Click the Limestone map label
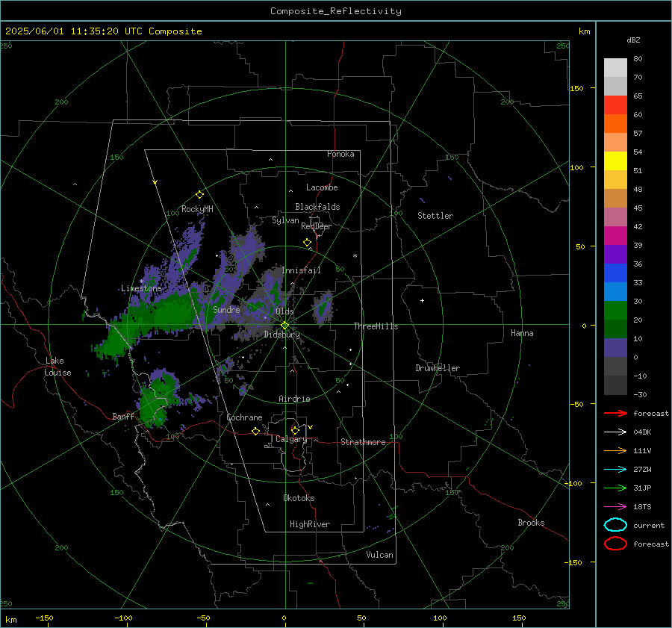This screenshot has height=628, width=672. tap(141, 288)
